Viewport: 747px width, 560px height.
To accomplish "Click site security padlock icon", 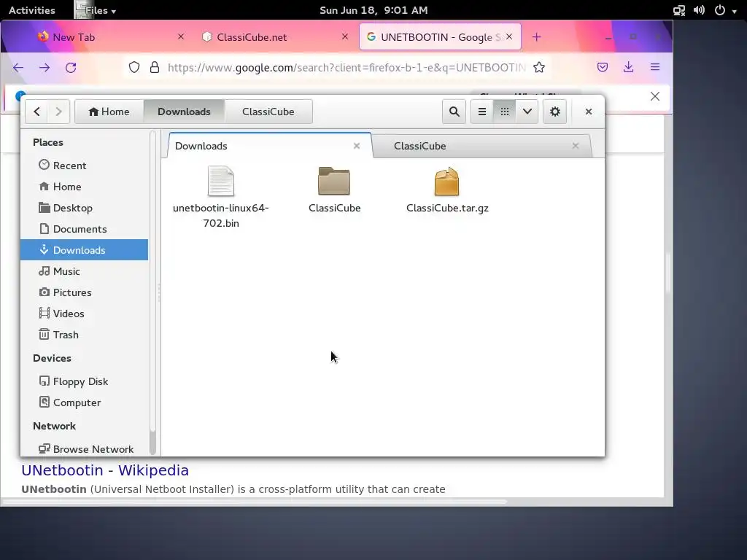I will click(x=155, y=68).
